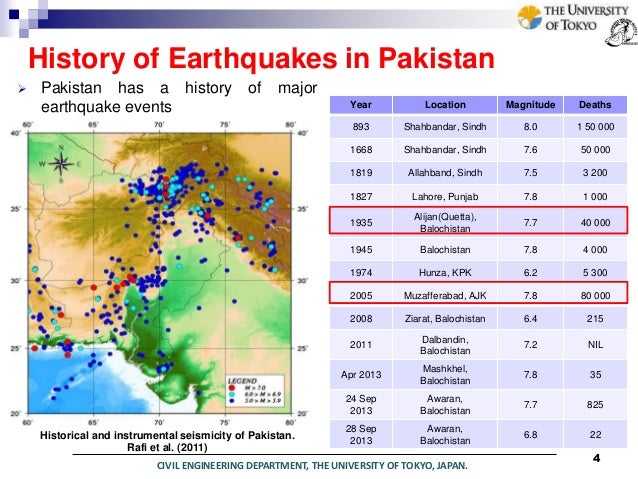The image size is (638, 479).
Task: Select the "History of Earthquakes in Pakistan" title
Action: (x=262, y=58)
